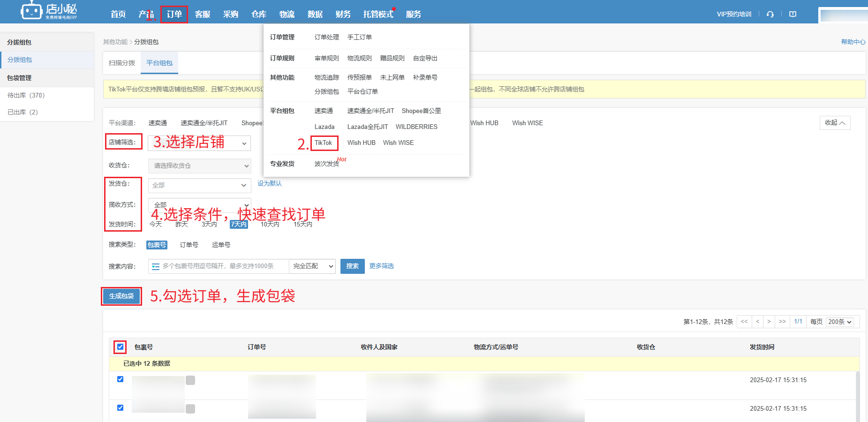Screen dimensions: 868x422
Task: Open the 订单 top menu
Action: [x=174, y=14]
